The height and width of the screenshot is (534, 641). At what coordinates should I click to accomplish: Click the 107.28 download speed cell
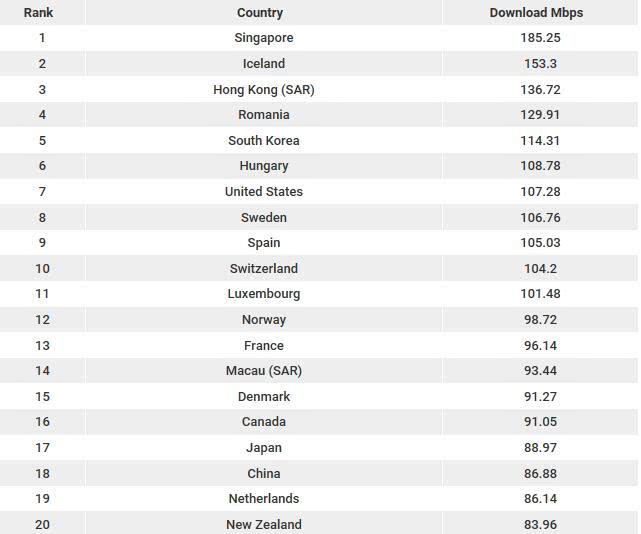540,192
